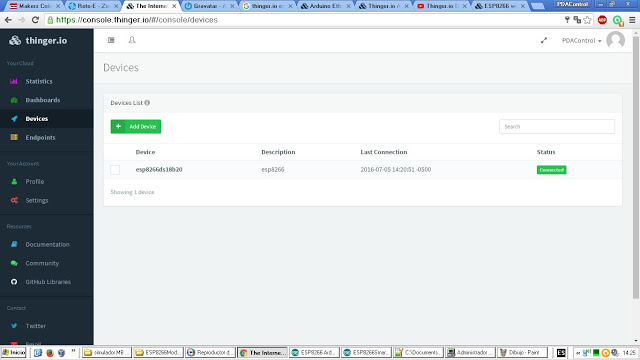Open the Chrome hamburger menu
This screenshot has width=640, height=360.
pyautogui.click(x=632, y=20)
